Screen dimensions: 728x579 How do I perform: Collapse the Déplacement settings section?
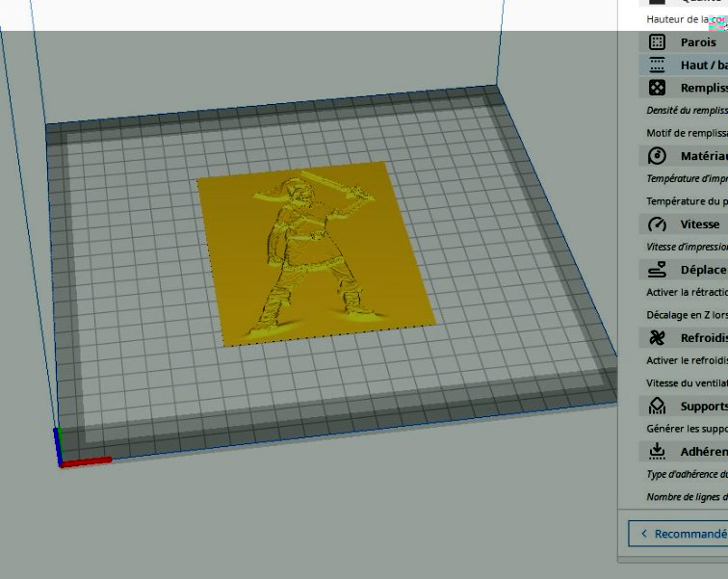tap(684, 270)
